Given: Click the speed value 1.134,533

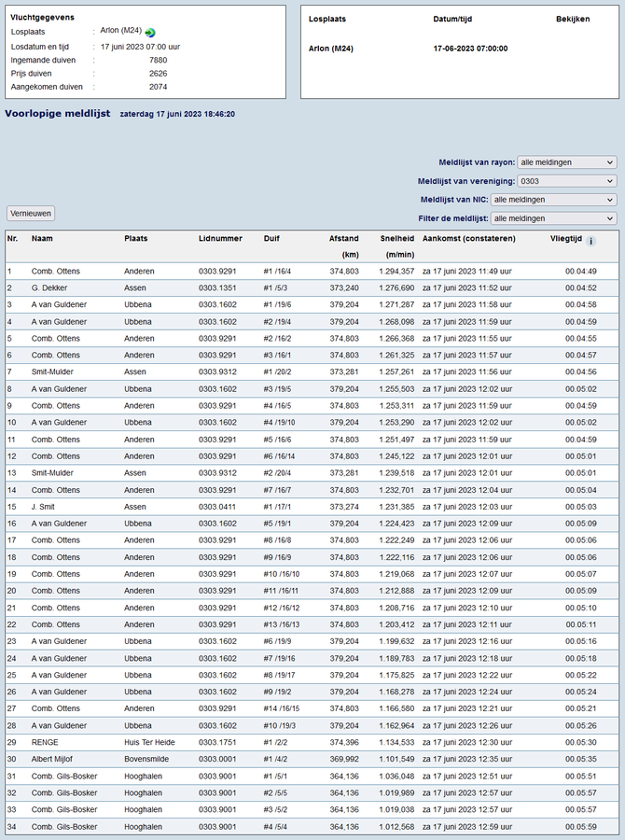Looking at the screenshot, I should tap(396, 743).
